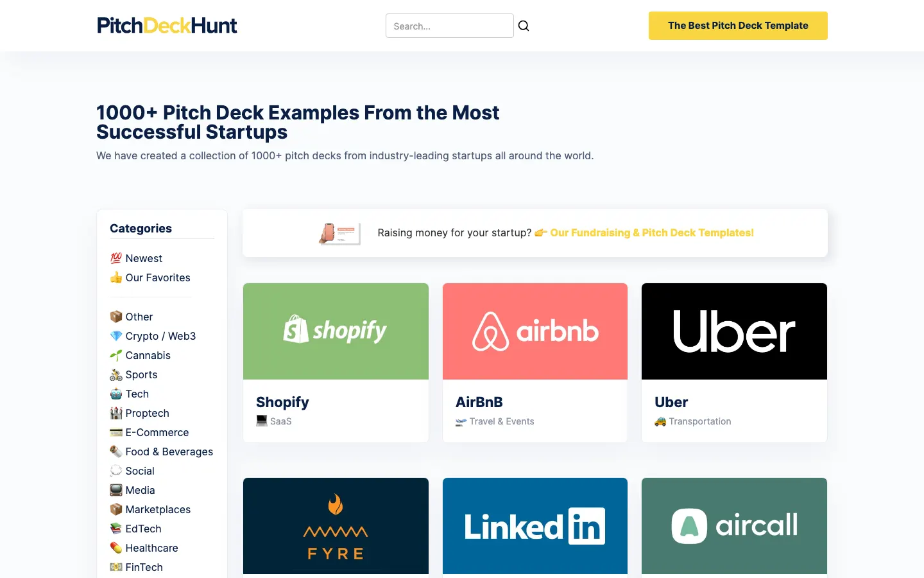Click the PitchDeckHunt logo
This screenshot has width=924, height=578.
pyautogui.click(x=167, y=26)
